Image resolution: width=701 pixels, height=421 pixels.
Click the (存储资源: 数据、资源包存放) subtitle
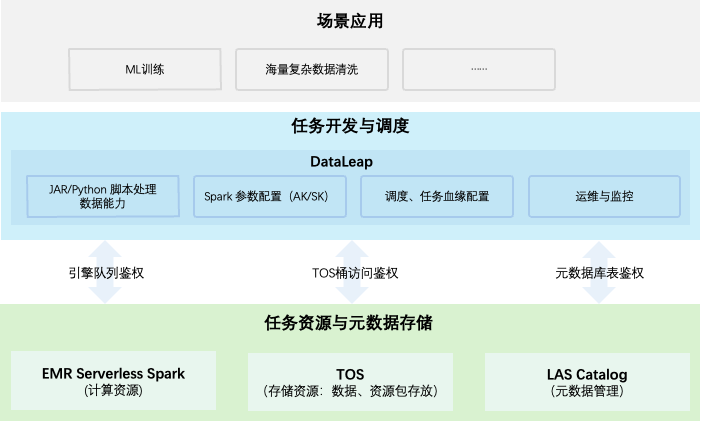pyautogui.click(x=350, y=391)
